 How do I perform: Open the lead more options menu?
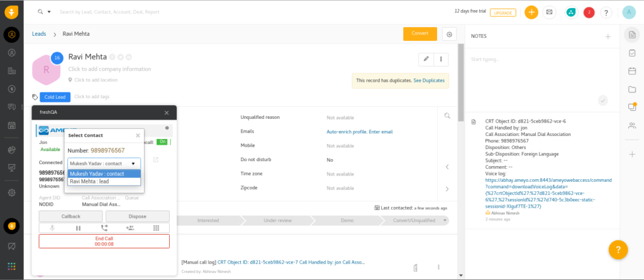(441, 59)
